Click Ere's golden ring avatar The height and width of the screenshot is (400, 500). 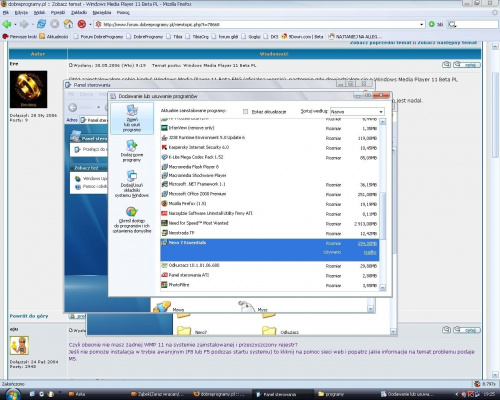coord(28,89)
